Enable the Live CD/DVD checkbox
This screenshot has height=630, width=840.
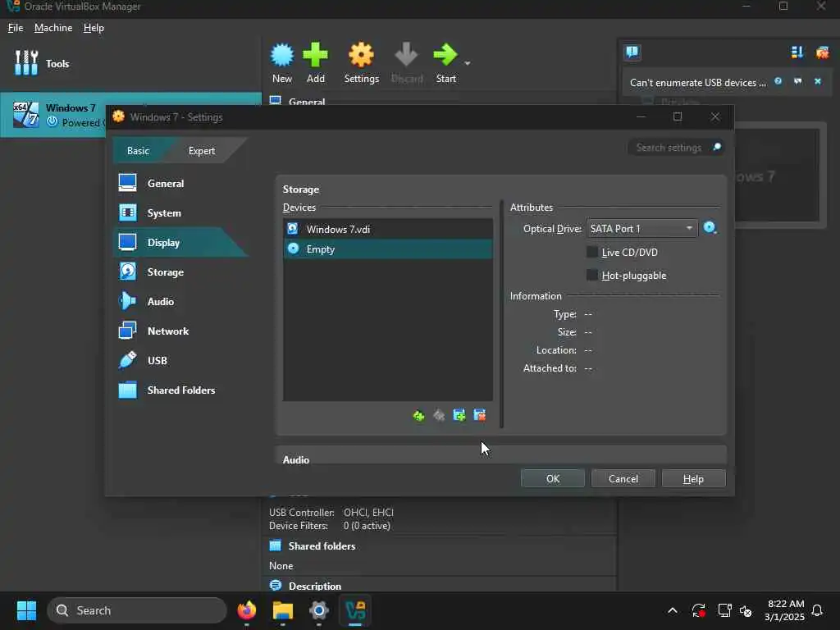click(x=592, y=252)
